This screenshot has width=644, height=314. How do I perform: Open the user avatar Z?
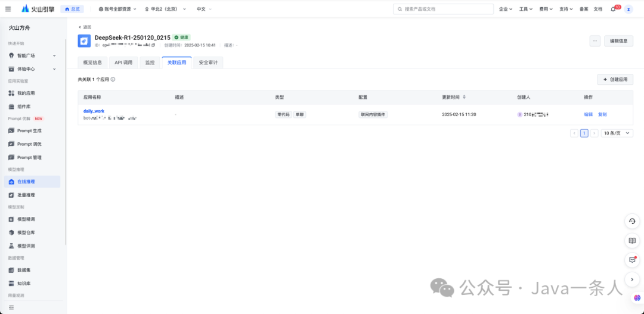(x=628, y=9)
